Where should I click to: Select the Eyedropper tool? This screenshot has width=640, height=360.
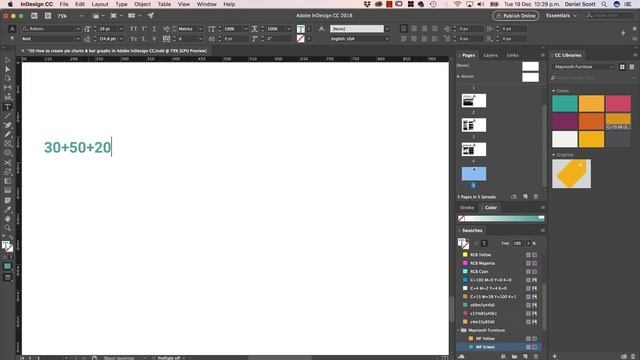pos(7,209)
